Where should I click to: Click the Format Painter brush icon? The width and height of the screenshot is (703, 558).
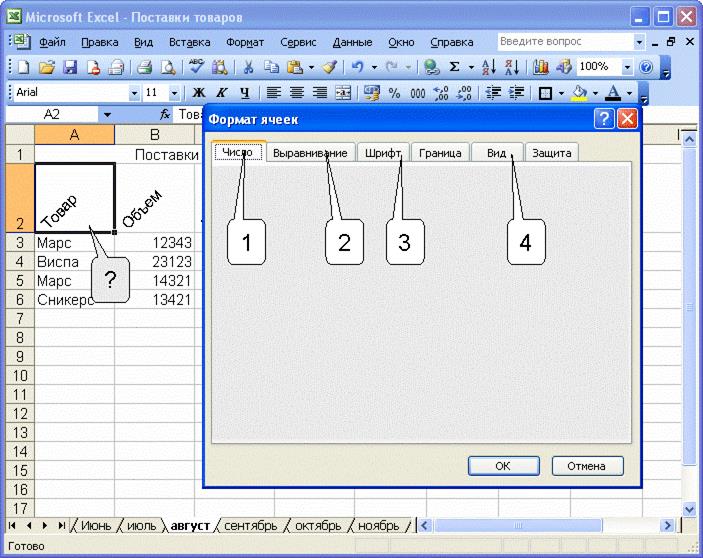[329, 68]
